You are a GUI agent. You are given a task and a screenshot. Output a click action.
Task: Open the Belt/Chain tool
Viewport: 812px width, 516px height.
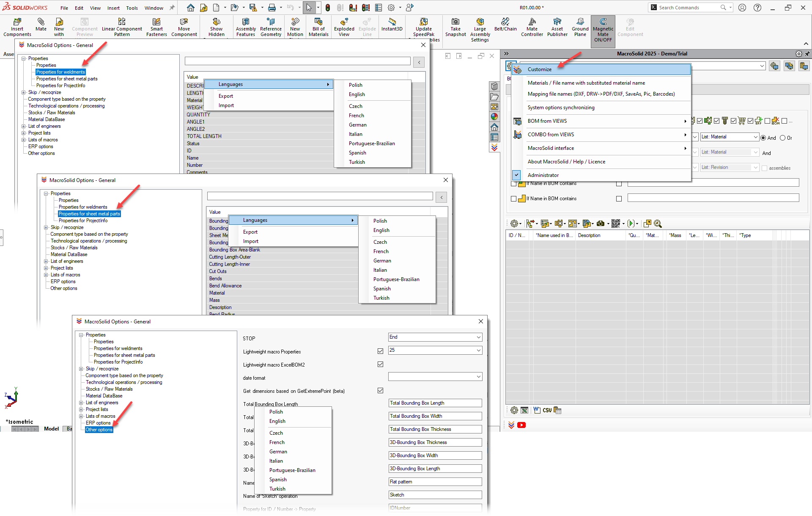[x=505, y=25]
